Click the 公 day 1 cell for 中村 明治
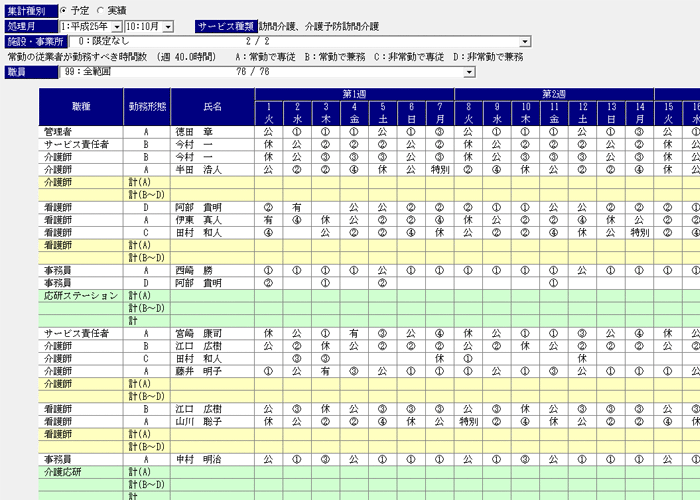 (x=269, y=459)
